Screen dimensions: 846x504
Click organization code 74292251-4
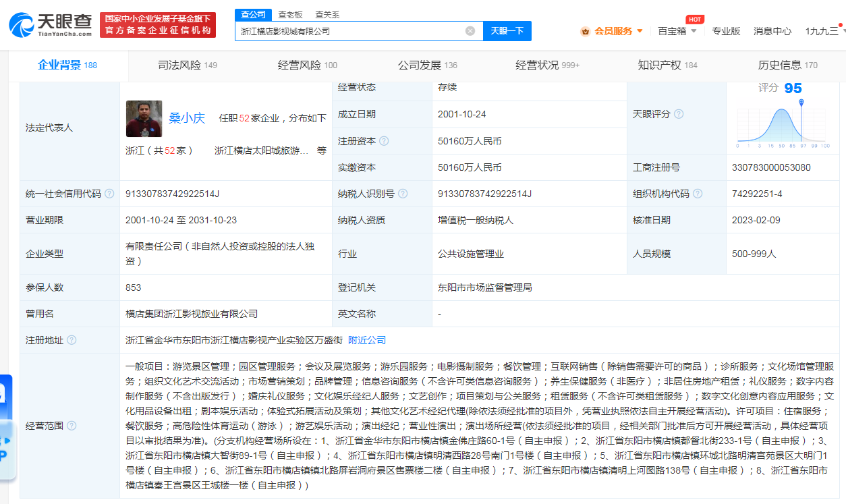[757, 194]
